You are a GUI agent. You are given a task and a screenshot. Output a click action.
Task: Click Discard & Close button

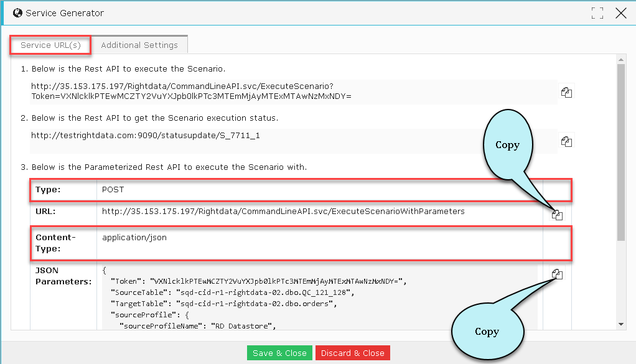pos(352,353)
